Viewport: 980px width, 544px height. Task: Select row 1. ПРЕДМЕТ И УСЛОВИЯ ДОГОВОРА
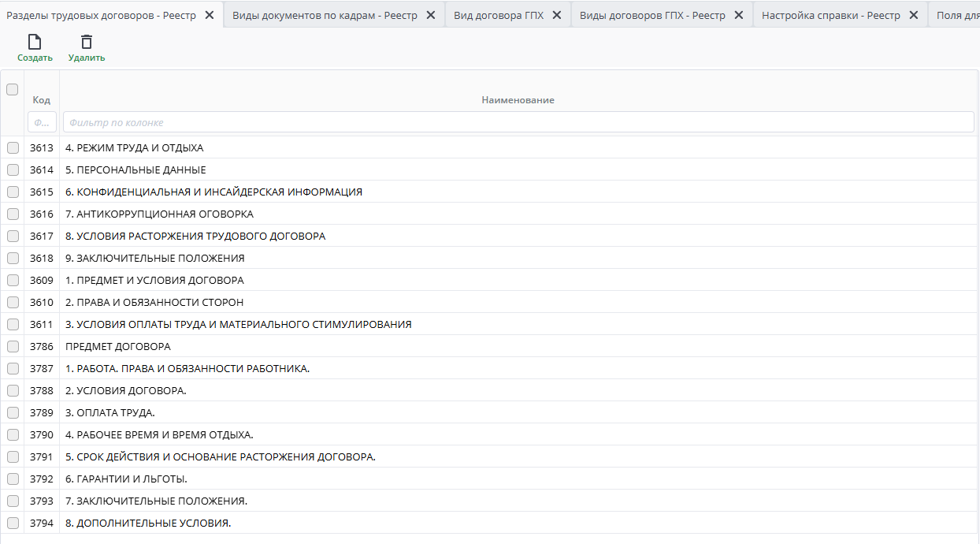click(490, 280)
